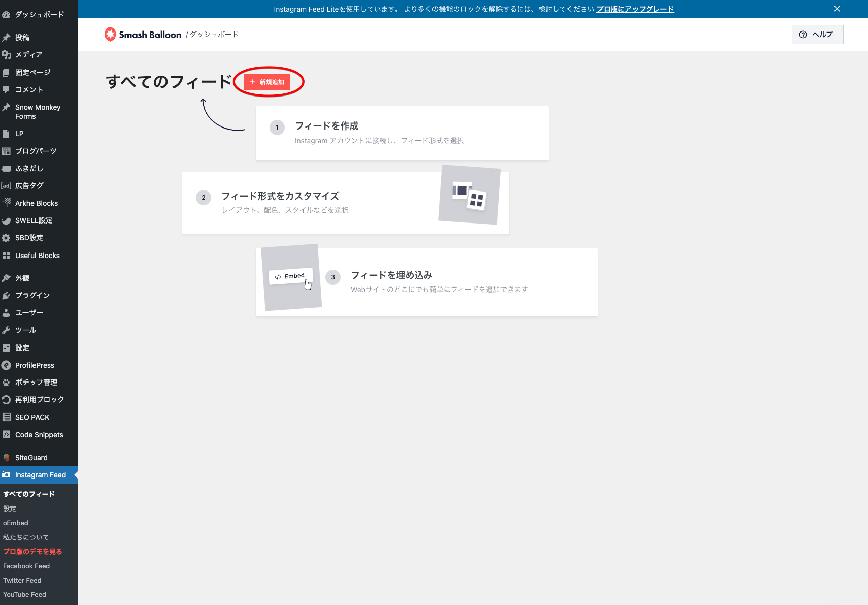Open the ダッシュボード menu item

39,15
